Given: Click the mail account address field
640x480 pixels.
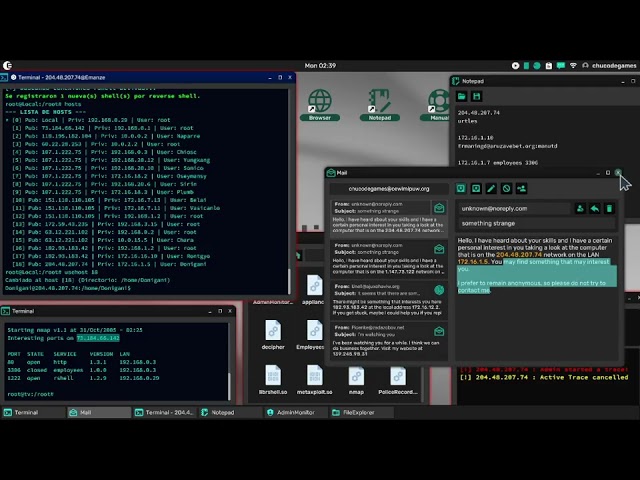Looking at the screenshot, I should [389, 189].
